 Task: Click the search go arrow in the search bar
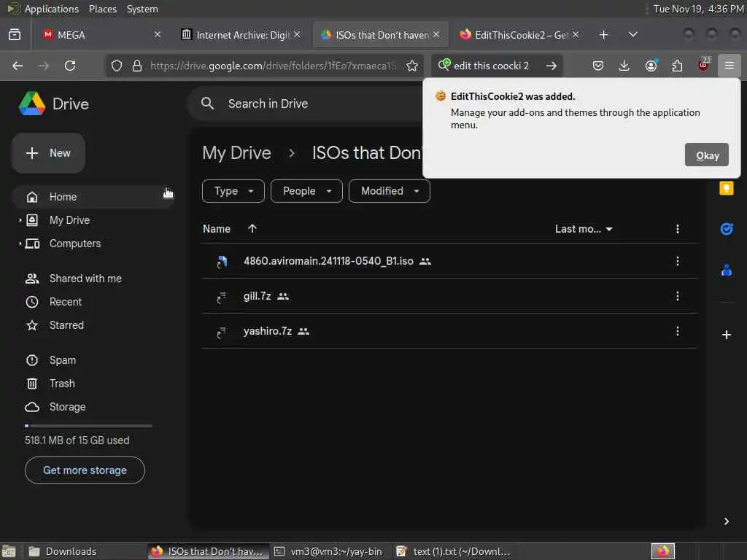pos(551,66)
